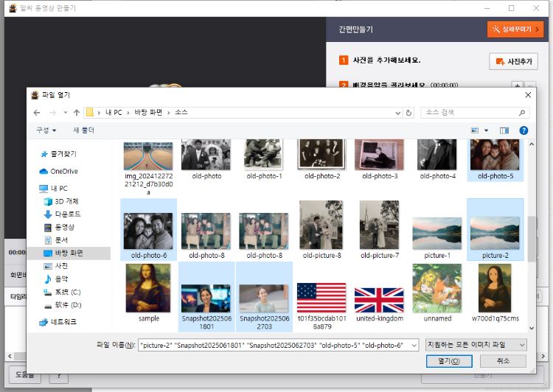Select the 系统 (C:) drive
The height and width of the screenshot is (392, 553).
[x=67, y=292]
